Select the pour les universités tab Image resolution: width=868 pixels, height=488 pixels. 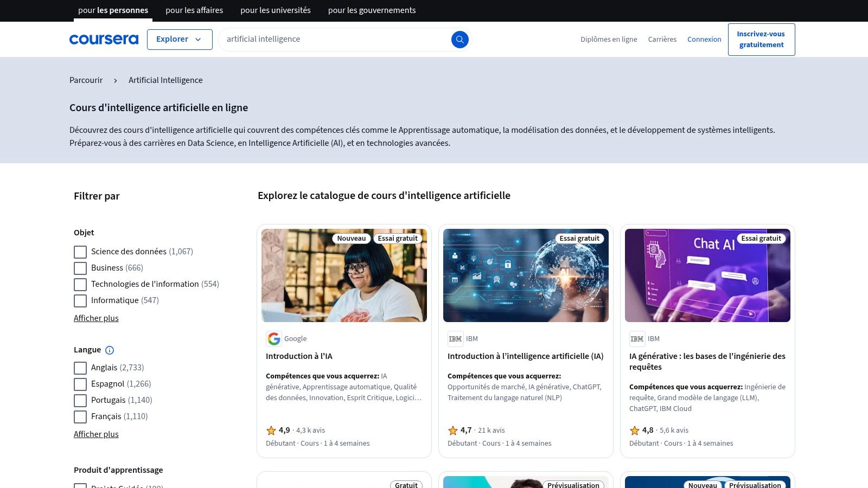coord(275,10)
